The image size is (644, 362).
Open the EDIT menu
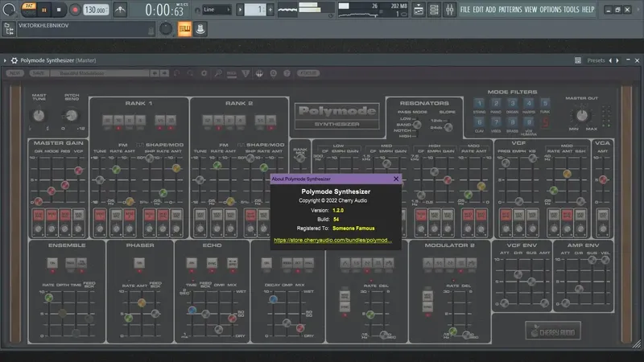click(x=478, y=10)
